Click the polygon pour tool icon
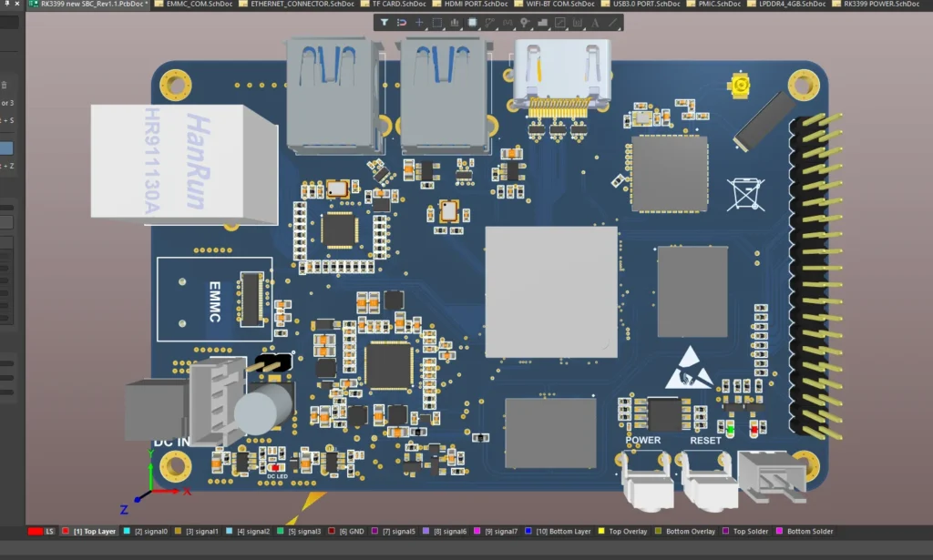Image resolution: width=933 pixels, height=560 pixels. (x=542, y=22)
